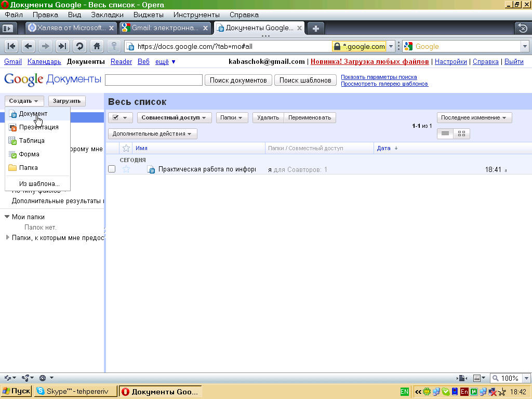532x399 pixels.
Task: Choose Таблица from the Создать menu
Action: (37, 141)
